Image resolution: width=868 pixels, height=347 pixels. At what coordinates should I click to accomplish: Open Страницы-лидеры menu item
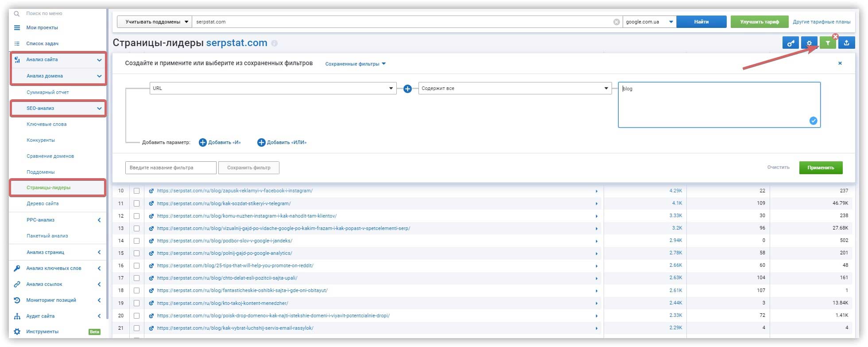48,187
